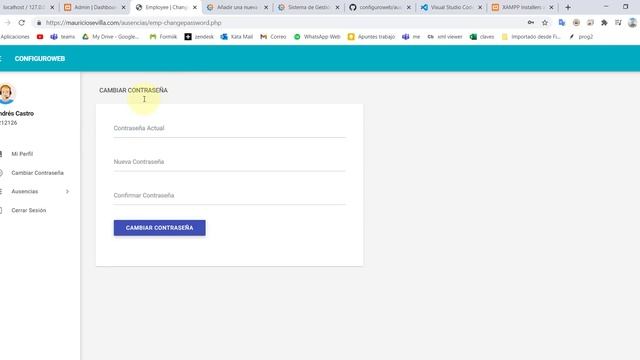Expand the Ausencias chevron arrow

pyautogui.click(x=67, y=191)
